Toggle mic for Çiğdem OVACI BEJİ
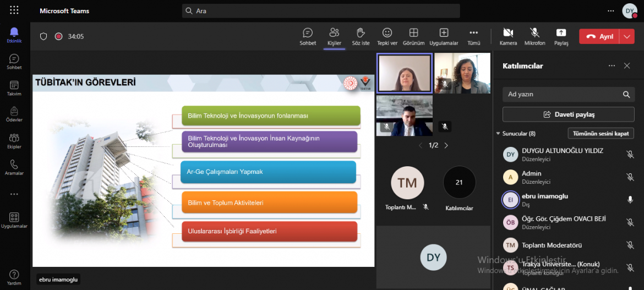 coord(630,222)
